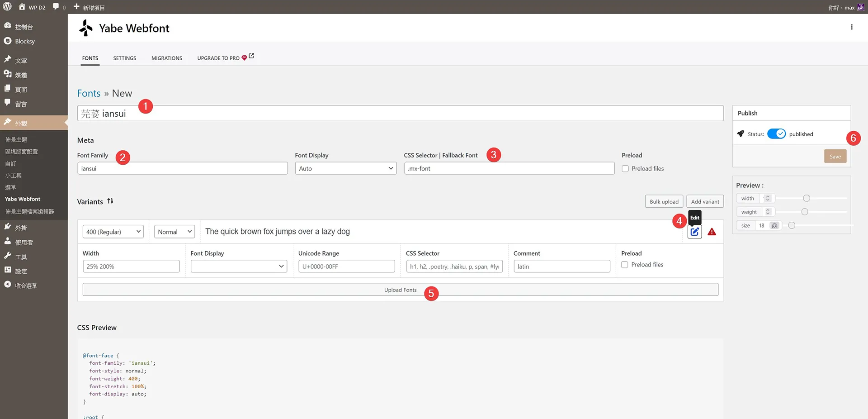The image size is (868, 419).
Task: Click the WordPress logo in admin bar
Action: click(7, 6)
